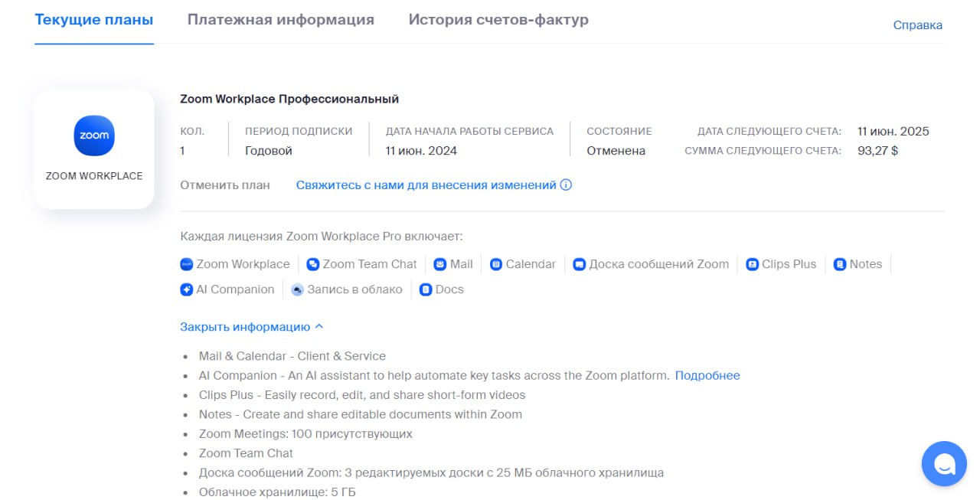Click the Calendar feature icon

(496, 264)
